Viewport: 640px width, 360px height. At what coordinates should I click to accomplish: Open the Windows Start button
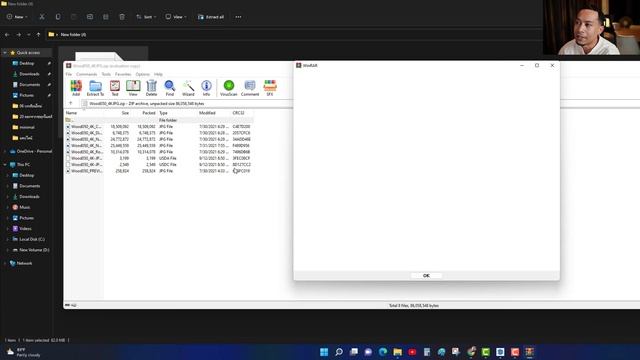(x=324, y=352)
